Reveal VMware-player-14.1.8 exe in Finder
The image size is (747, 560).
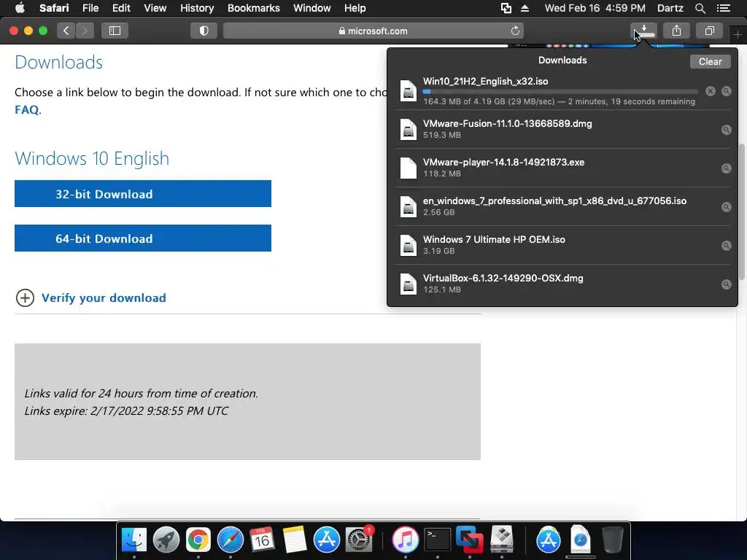tap(726, 168)
